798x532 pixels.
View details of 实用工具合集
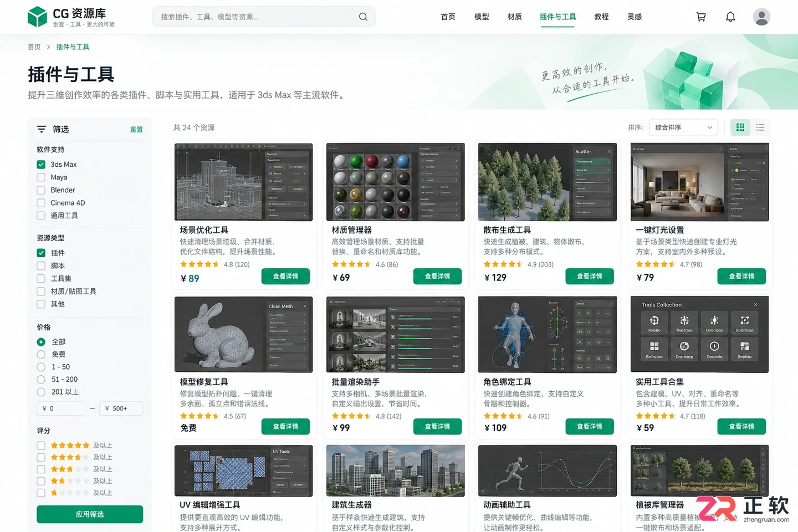tap(741, 427)
